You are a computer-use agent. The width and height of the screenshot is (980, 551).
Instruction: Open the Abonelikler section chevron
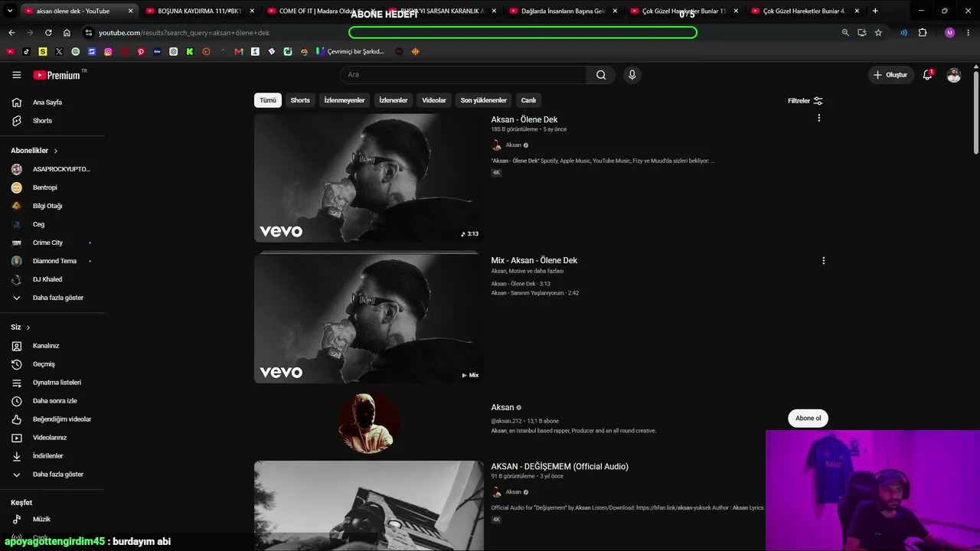coord(56,151)
